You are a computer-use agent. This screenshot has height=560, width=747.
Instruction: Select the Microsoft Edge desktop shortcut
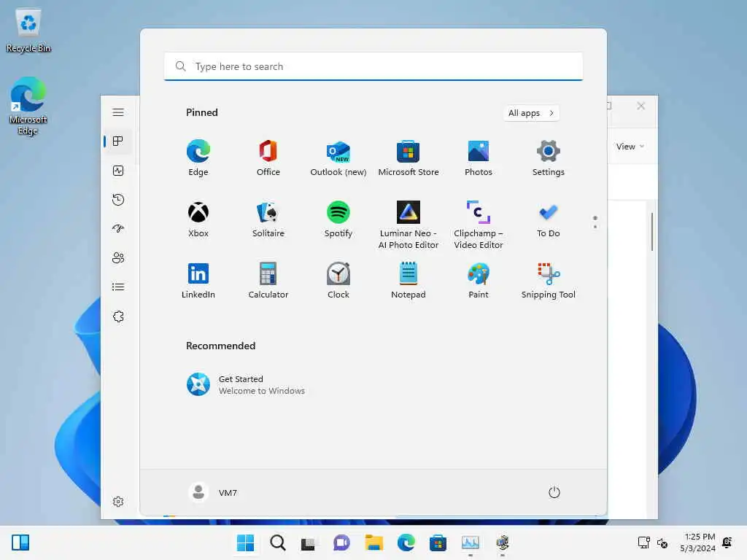(28, 106)
